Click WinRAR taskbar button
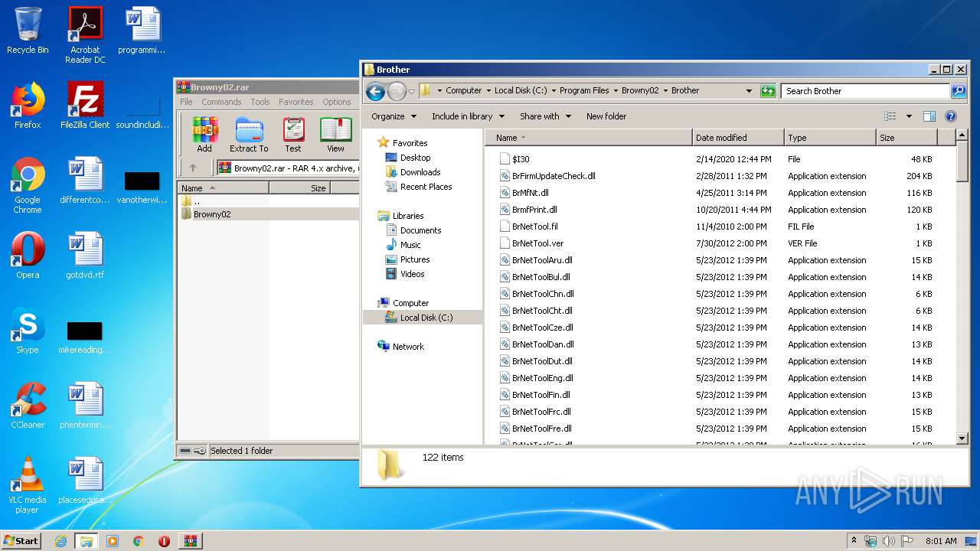 [191, 541]
